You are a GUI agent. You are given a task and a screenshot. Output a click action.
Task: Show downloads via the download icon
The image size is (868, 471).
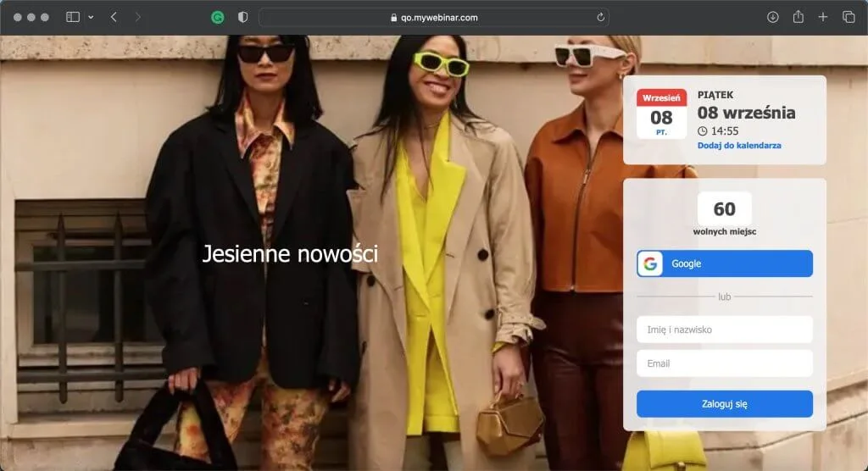(x=773, y=17)
